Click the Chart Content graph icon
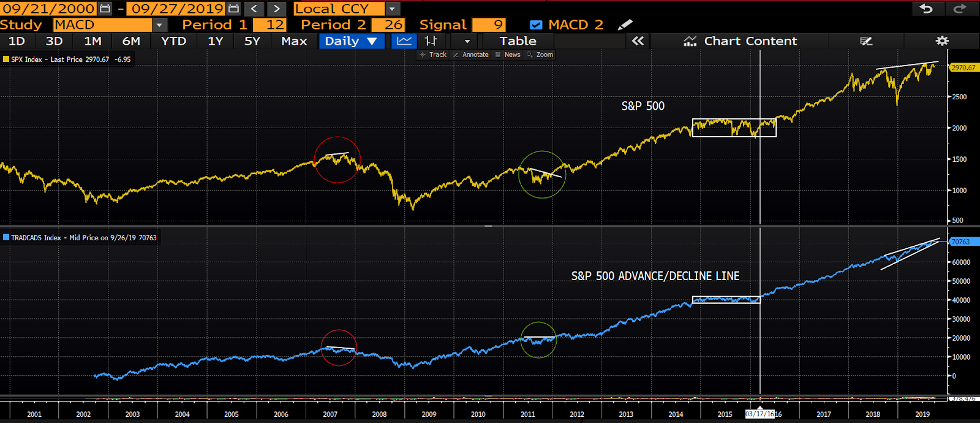Screen dimensions: 980x423 tap(690, 41)
